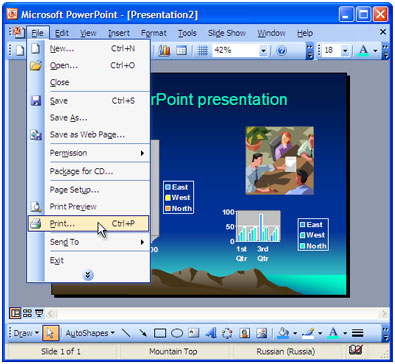Open the Zoom 42% dropdown arrow
Viewport: 395px width, 364px height.
[x=263, y=51]
